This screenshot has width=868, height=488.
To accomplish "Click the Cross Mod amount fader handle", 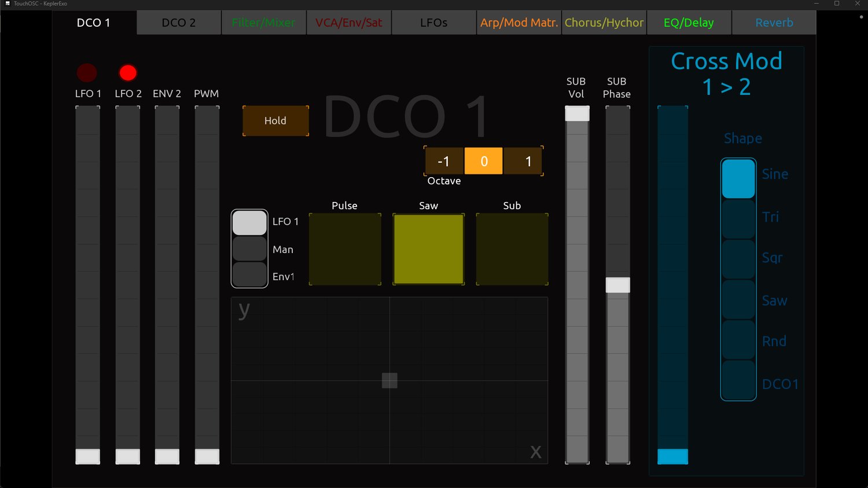I will 673,457.
